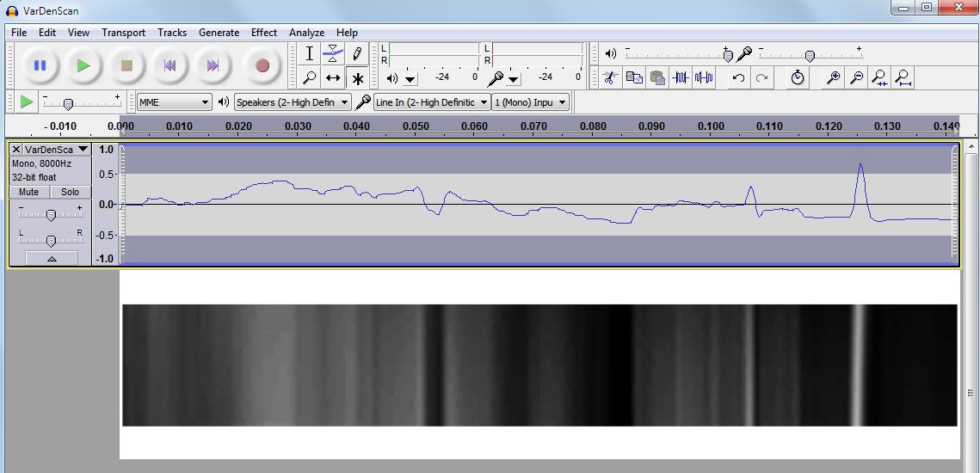Open the Generate menu
The image size is (980, 473).
tap(219, 33)
